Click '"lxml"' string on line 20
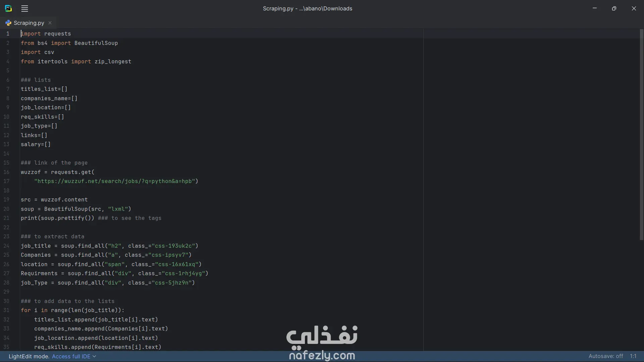The height and width of the screenshot is (362, 644). click(118, 209)
